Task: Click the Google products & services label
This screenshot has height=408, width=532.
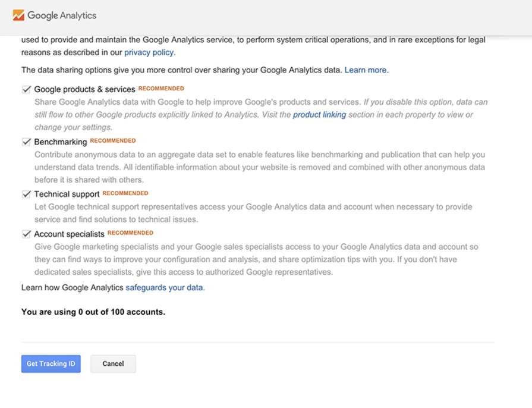Action: click(84, 90)
